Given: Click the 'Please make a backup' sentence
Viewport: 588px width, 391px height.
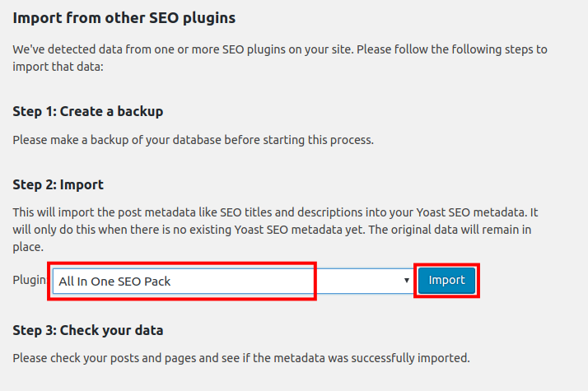Looking at the screenshot, I should click(193, 140).
